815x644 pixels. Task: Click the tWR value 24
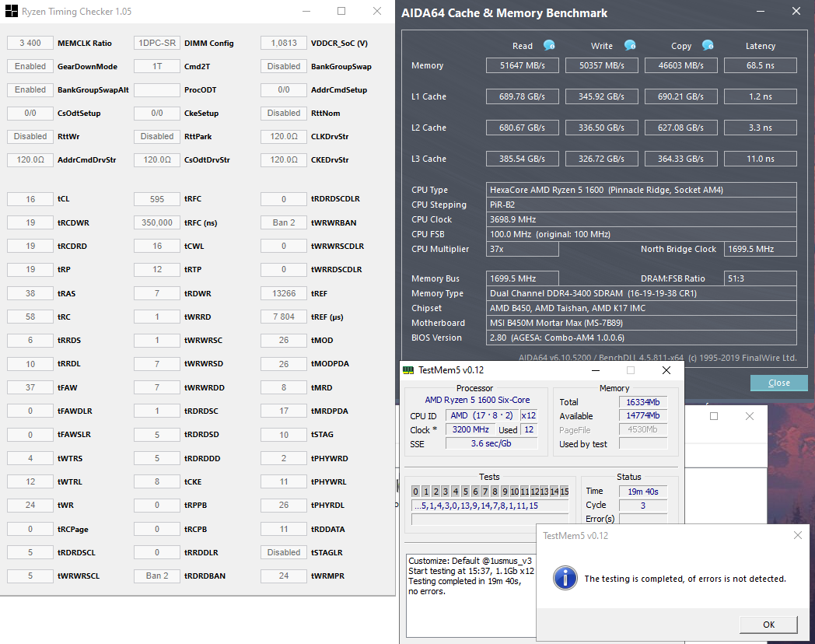pos(30,506)
